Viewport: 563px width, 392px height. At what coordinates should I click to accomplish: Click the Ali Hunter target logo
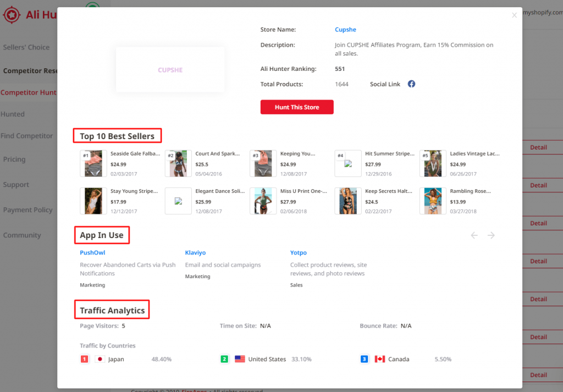(12, 15)
